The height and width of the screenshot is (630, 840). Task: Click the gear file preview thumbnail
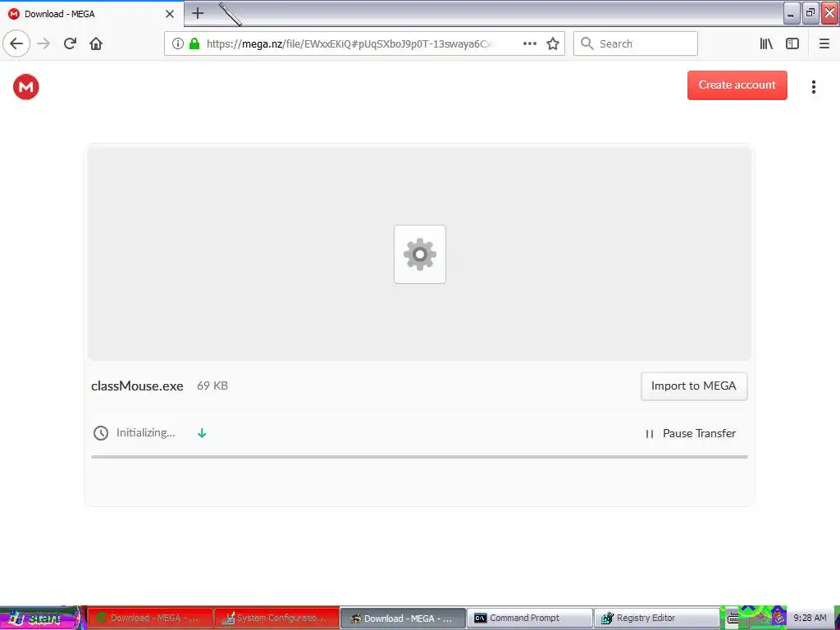pos(419,254)
